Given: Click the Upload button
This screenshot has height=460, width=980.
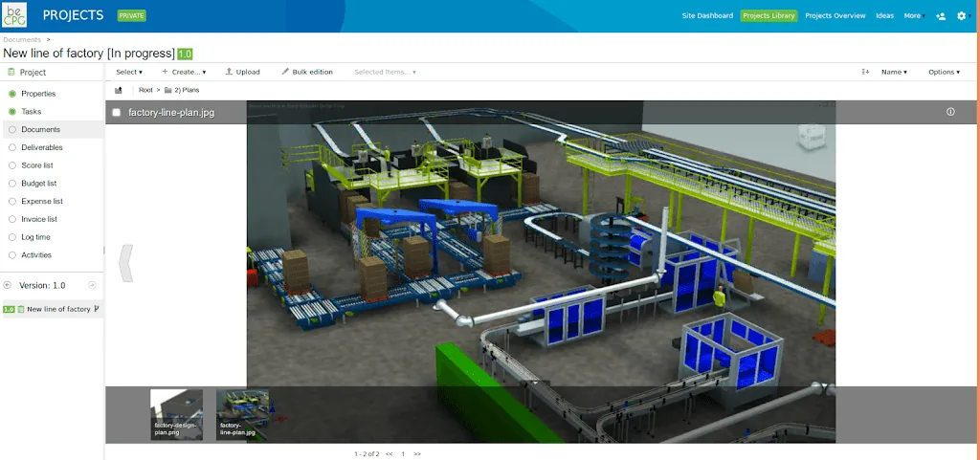Looking at the screenshot, I should coord(242,72).
